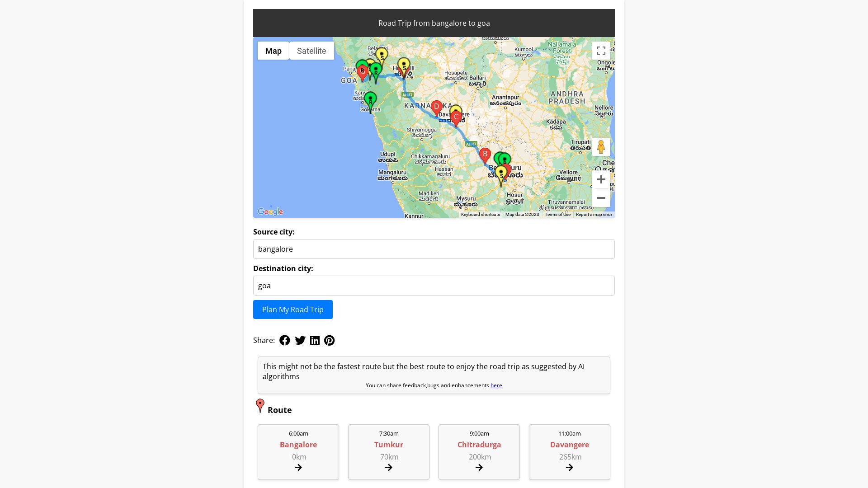Share the trip on Facebook
The height and width of the screenshot is (488, 868).
click(x=285, y=340)
